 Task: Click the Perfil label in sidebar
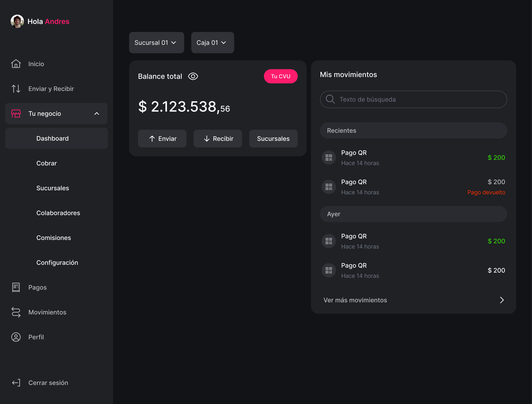point(36,337)
